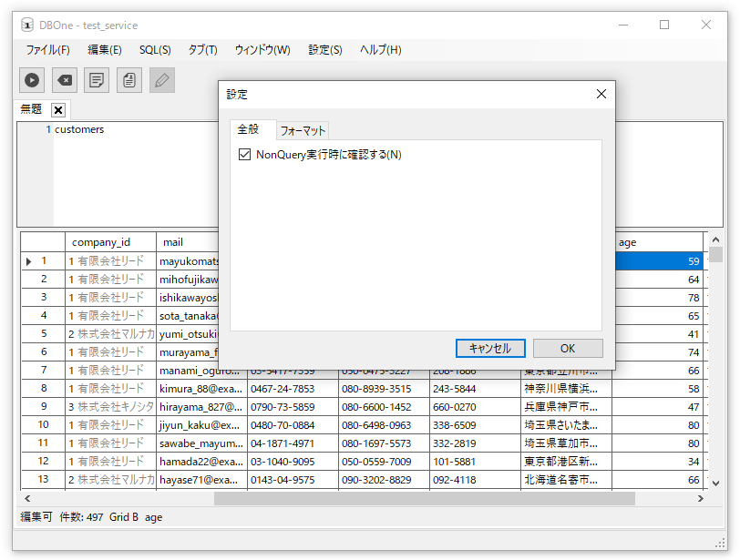Screen dimensions: 740x560
Task: Click the copy documents toolbar icon
Action: (129, 80)
